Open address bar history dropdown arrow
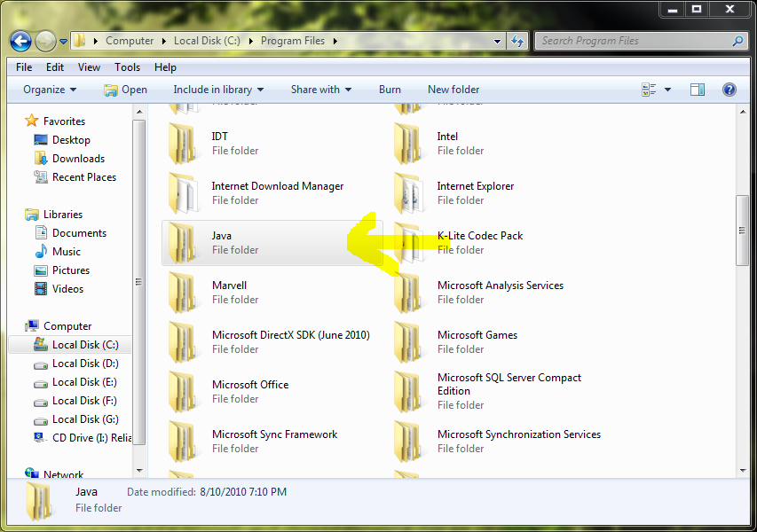Screen dimensions: 757x532 (x=497, y=42)
